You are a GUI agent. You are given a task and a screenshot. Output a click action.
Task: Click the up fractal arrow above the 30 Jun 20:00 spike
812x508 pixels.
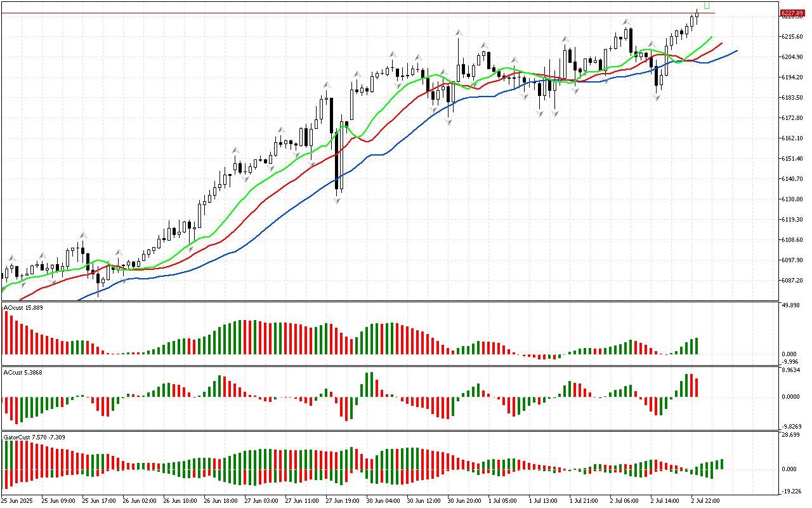[457, 32]
